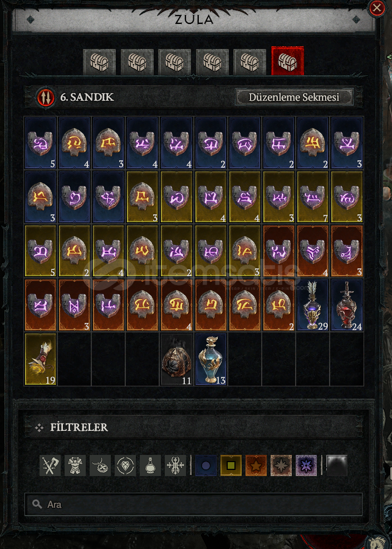
Task: Filter by blue magic rarity swatch
Action: click(206, 465)
